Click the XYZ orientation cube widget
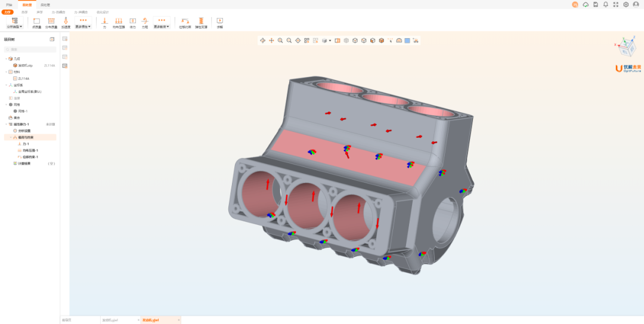This screenshot has height=324, width=644. [x=626, y=47]
